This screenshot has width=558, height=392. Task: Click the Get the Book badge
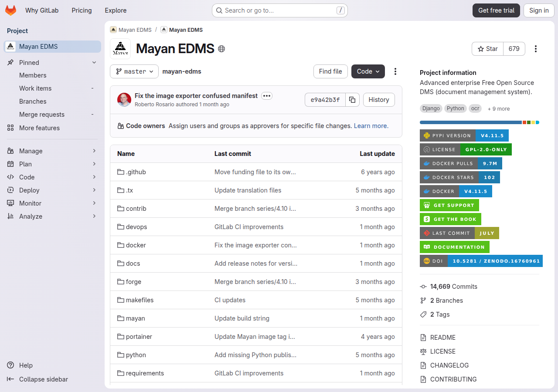(x=450, y=219)
